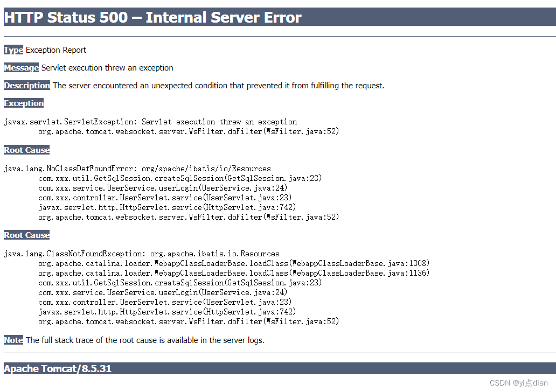Select the Type label
This screenshot has width=556, height=392.
12,50
